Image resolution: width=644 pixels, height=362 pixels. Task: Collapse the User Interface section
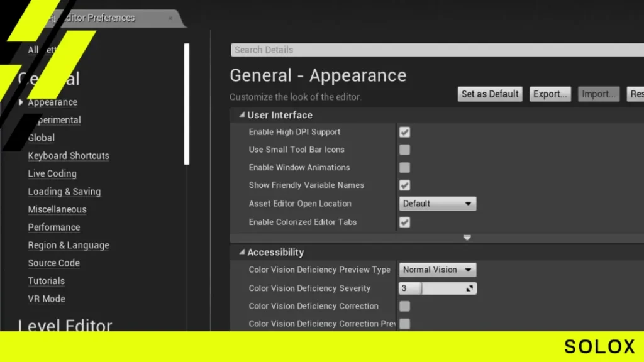click(242, 115)
